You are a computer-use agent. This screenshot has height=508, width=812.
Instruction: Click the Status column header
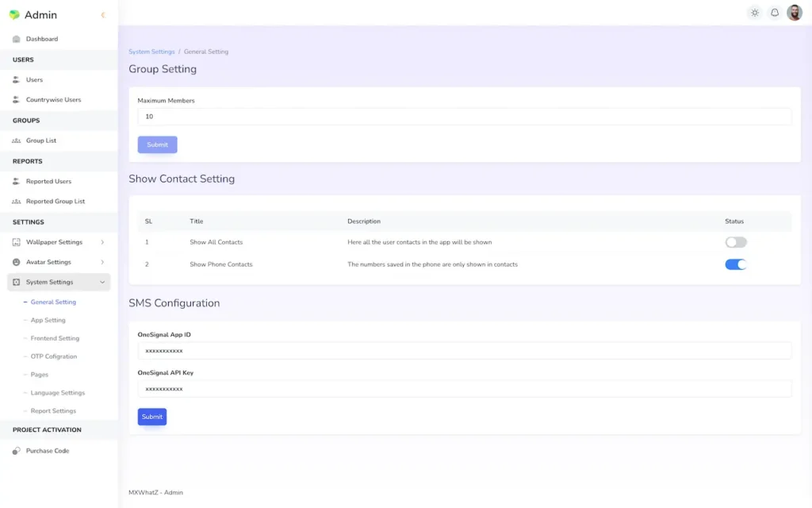click(733, 221)
